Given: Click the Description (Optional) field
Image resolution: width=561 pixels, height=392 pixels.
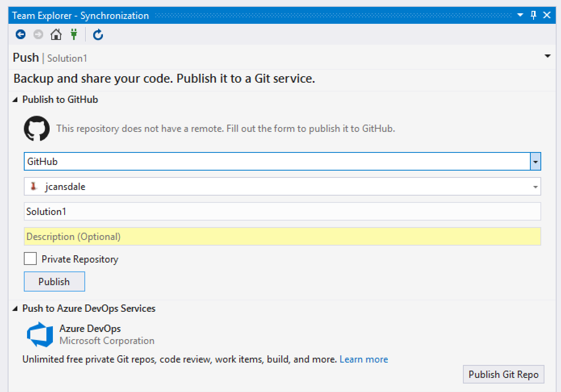Looking at the screenshot, I should 283,237.
